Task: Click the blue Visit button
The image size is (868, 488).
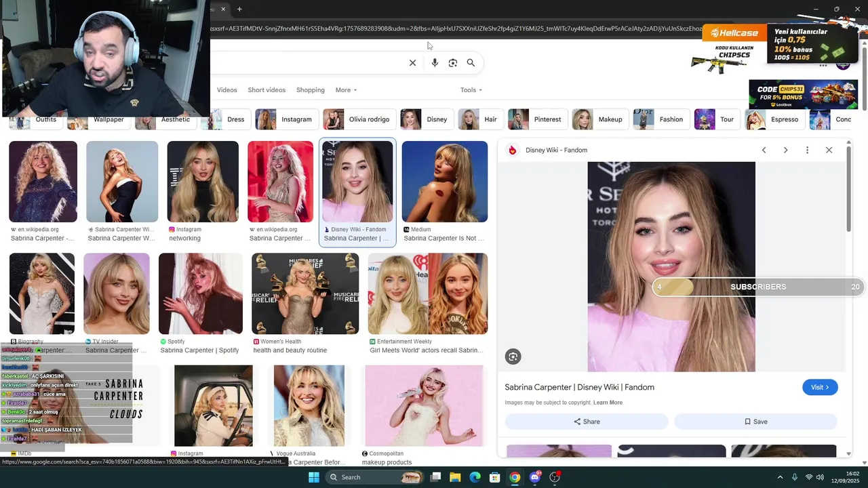Action: 820,387
